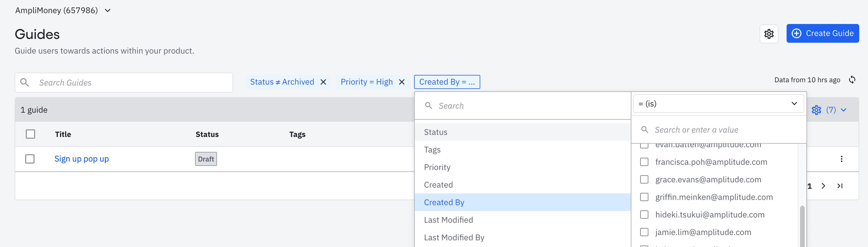The height and width of the screenshot is (247, 868).
Task: Tick the Sign up pop up row checkbox
Action: (x=30, y=159)
